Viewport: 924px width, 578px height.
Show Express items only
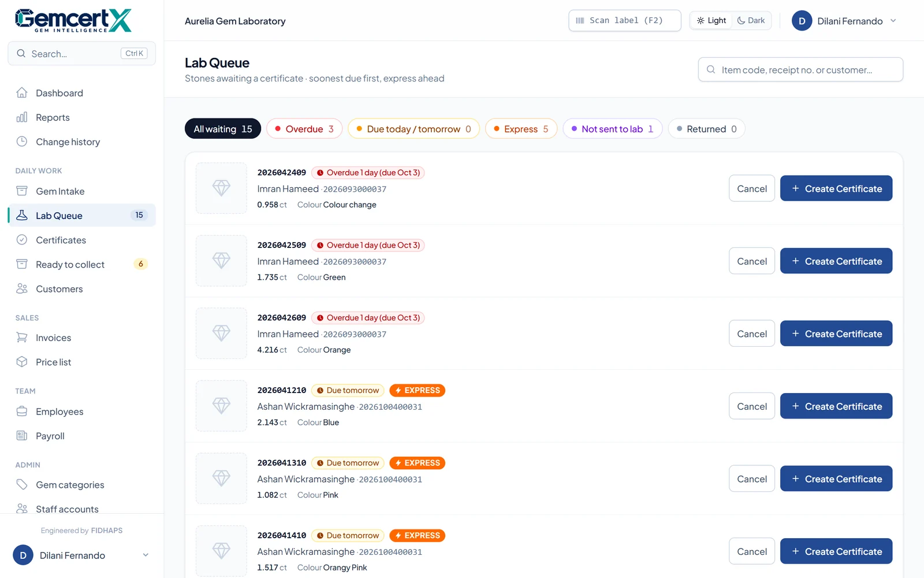521,129
